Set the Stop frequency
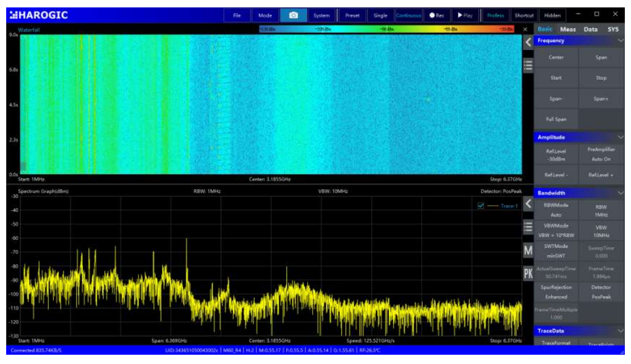Viewport: 631px width, 364px height. [x=601, y=78]
